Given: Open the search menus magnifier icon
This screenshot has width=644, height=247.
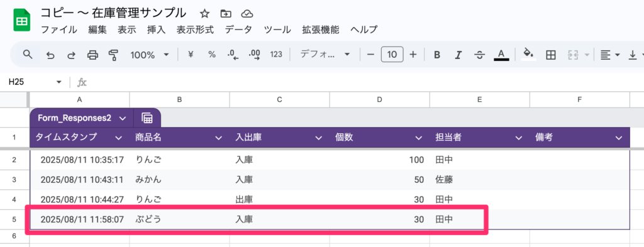Looking at the screenshot, I should 28,54.
